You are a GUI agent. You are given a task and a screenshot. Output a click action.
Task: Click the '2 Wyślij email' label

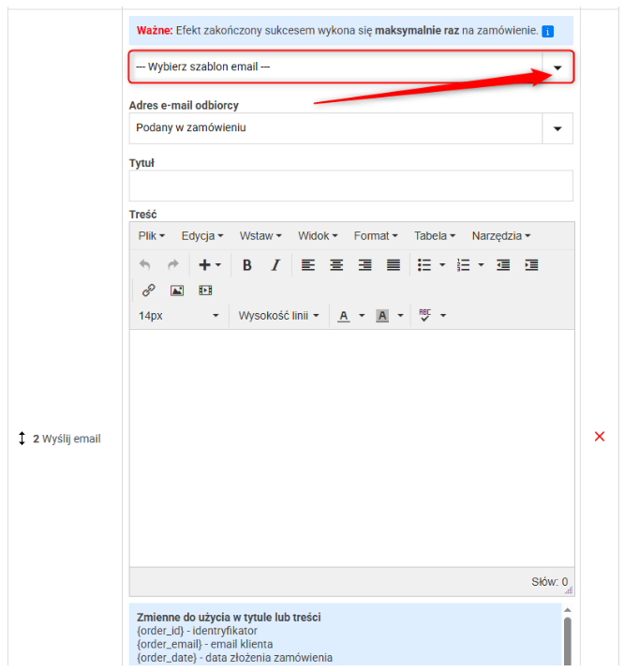click(x=67, y=439)
